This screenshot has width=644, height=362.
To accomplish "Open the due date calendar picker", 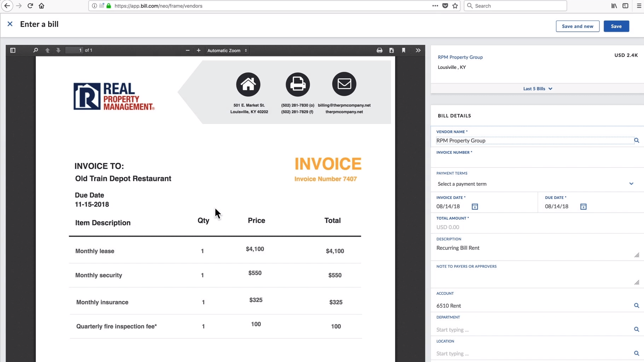I will click(583, 207).
